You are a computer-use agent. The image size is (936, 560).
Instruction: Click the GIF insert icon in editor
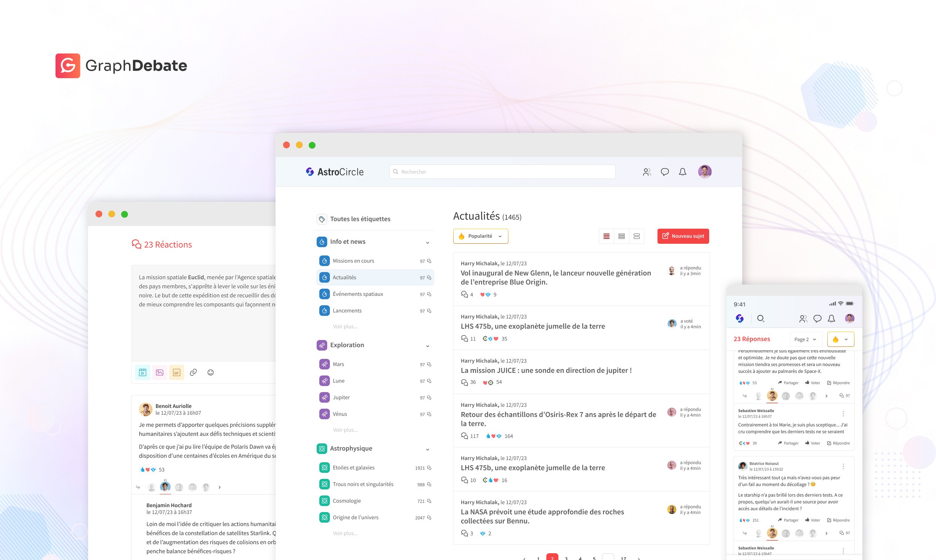pyautogui.click(x=176, y=372)
